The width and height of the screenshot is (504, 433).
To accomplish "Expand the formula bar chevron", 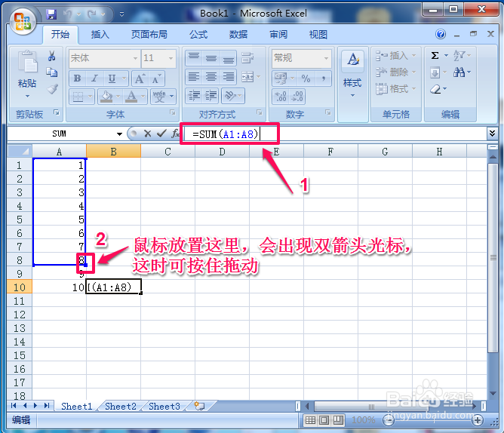I will pyautogui.click(x=492, y=133).
